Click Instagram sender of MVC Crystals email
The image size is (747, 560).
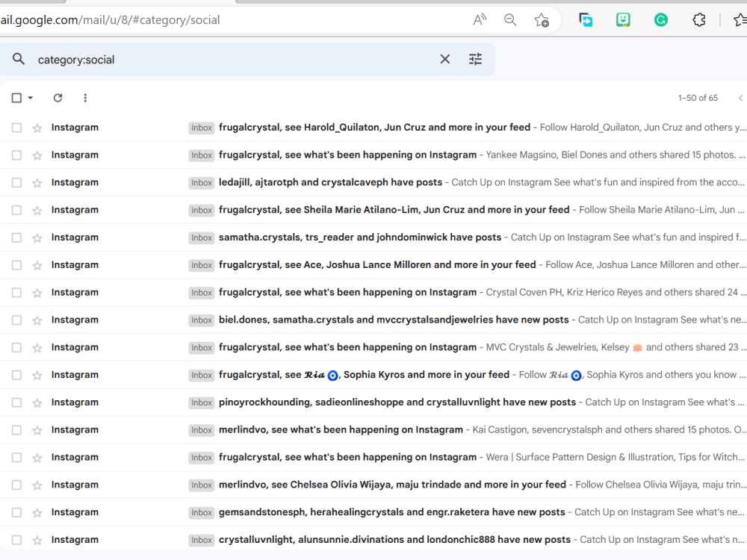pyautogui.click(x=75, y=348)
